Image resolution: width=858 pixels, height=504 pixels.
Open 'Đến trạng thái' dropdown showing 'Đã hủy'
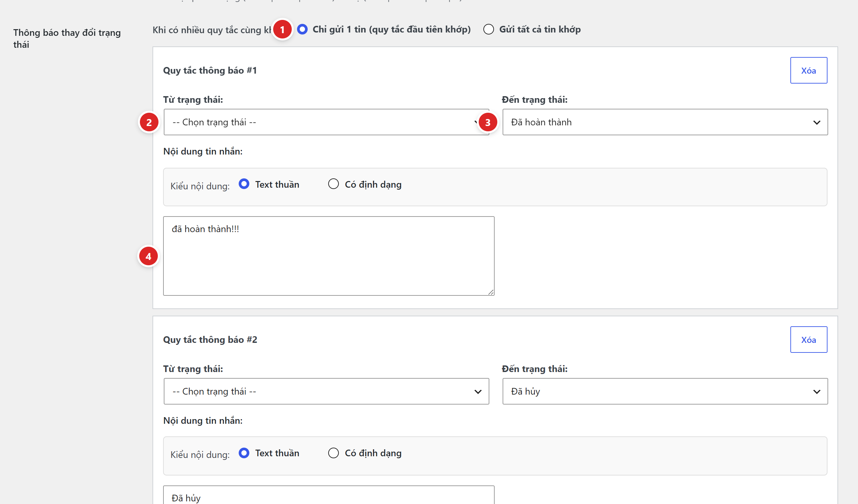(665, 391)
